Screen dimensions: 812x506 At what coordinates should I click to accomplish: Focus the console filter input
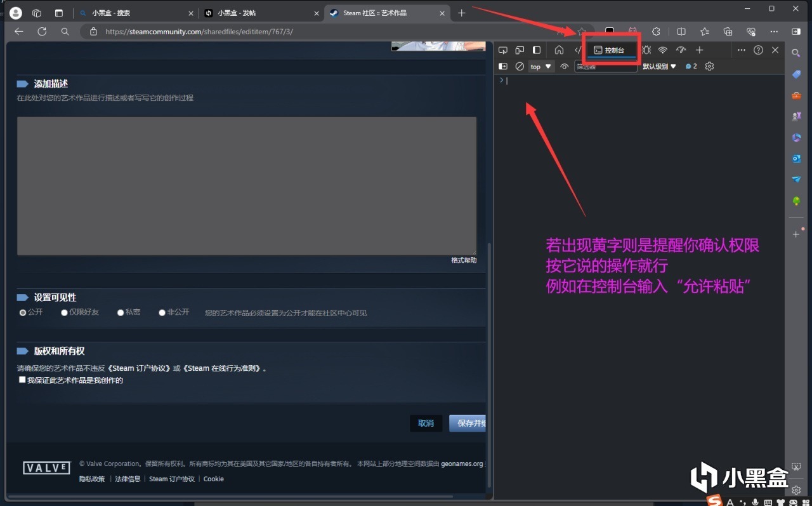(x=606, y=67)
